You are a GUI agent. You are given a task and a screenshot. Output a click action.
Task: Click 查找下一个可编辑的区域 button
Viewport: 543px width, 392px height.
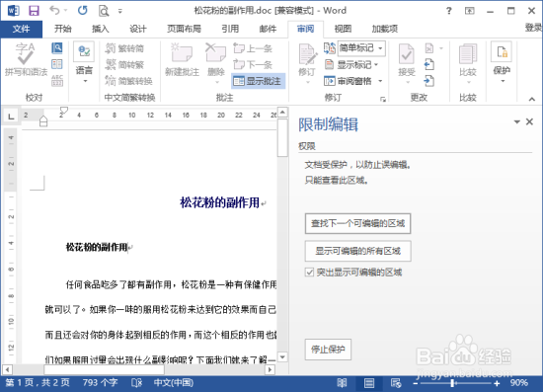[x=357, y=223]
